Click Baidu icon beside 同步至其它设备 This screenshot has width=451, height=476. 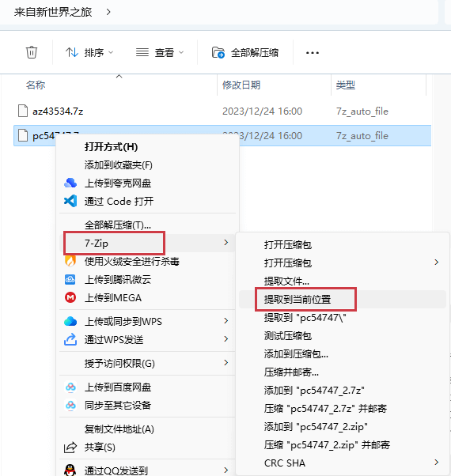pyautogui.click(x=70, y=406)
